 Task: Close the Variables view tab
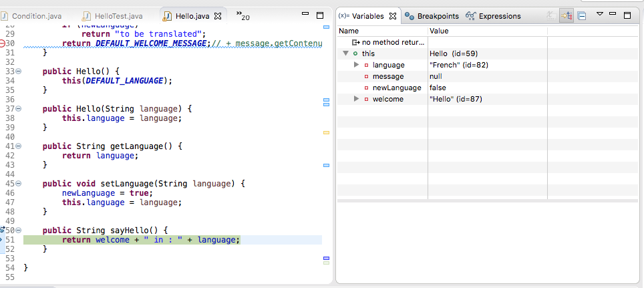click(x=393, y=16)
